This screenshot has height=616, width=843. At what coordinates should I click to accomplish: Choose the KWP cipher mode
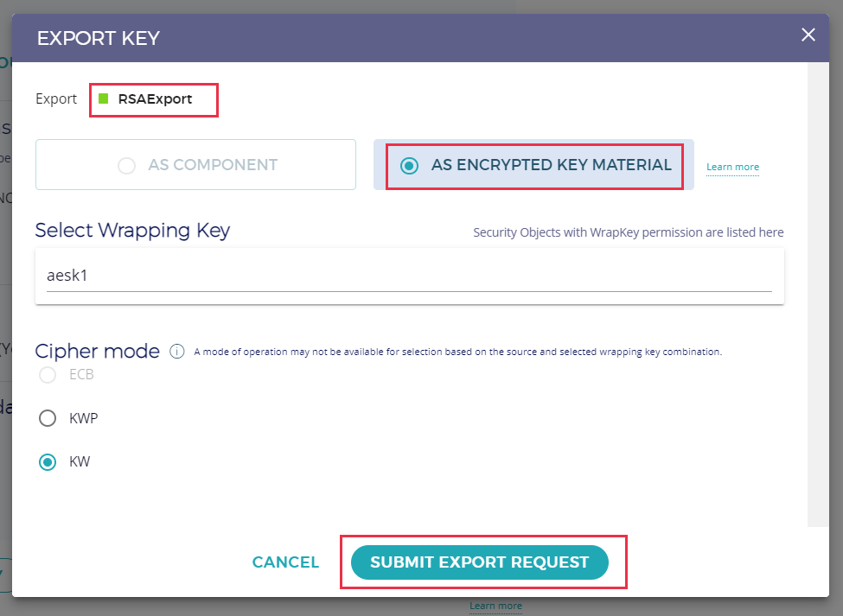coord(48,418)
